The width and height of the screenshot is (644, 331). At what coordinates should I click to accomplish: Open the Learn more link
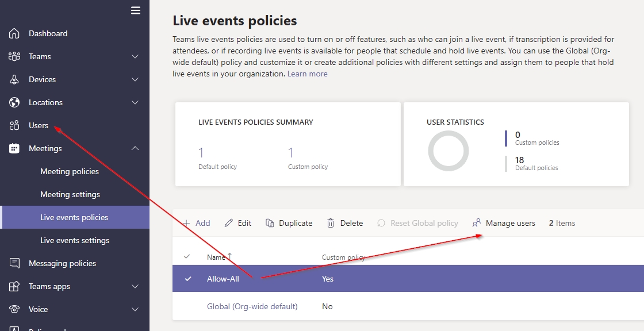307,74
